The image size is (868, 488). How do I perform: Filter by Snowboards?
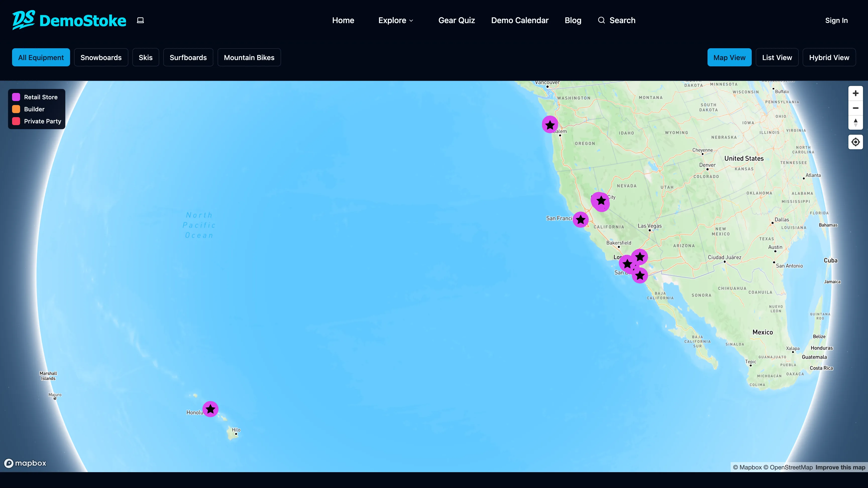click(101, 58)
